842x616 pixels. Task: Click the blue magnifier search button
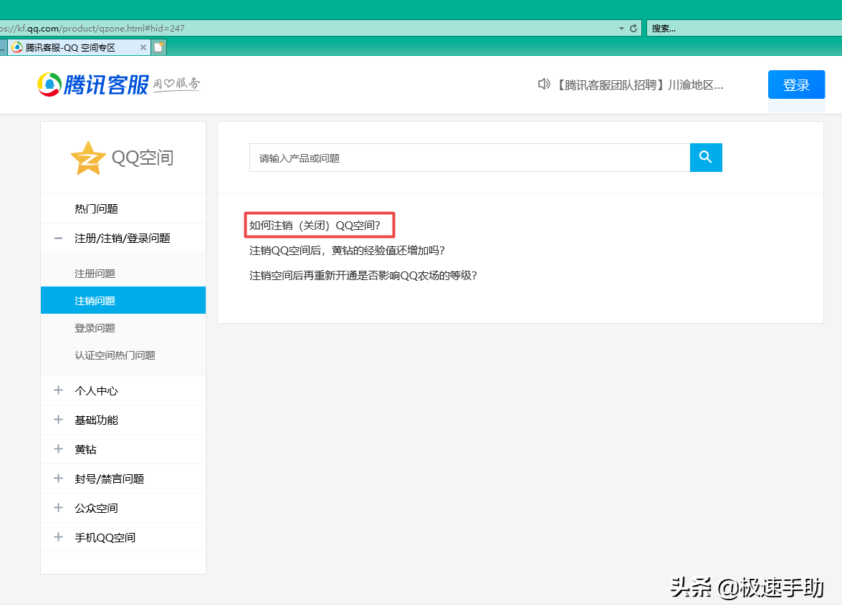(705, 158)
